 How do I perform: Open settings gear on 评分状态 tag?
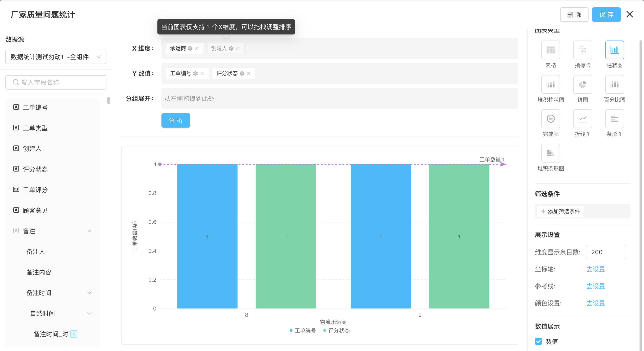[x=242, y=73]
